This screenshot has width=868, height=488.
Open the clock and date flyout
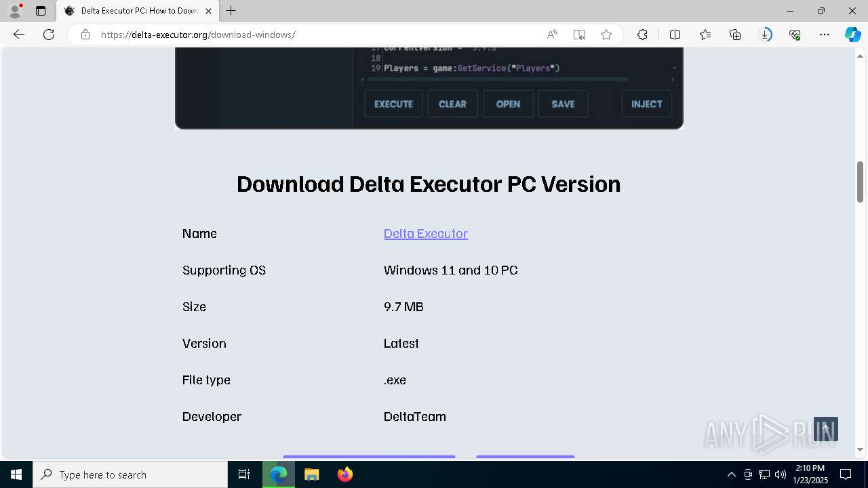tap(810, 474)
